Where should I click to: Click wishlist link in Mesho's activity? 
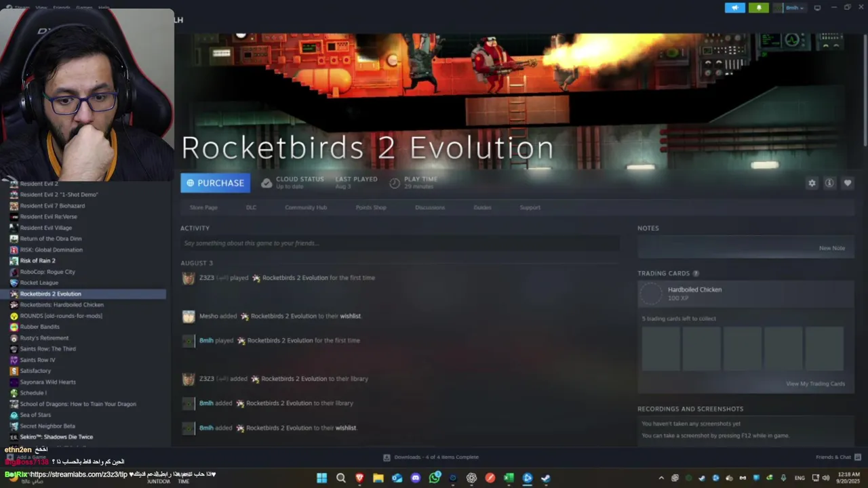pos(351,316)
